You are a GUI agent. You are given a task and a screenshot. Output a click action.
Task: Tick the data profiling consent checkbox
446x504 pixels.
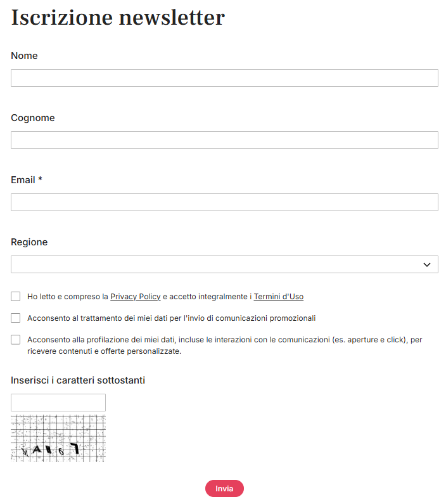pyautogui.click(x=15, y=339)
